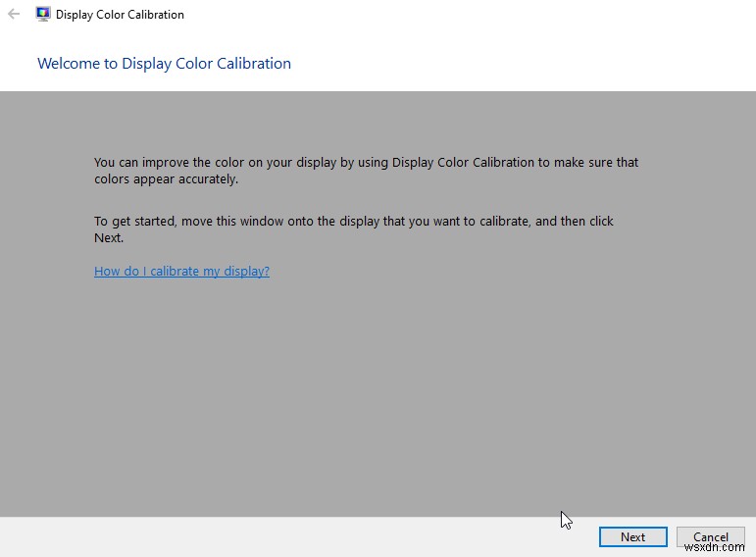
Task: Click the paragraph starting 'To get started, move this window'
Action: pyautogui.click(x=353, y=229)
